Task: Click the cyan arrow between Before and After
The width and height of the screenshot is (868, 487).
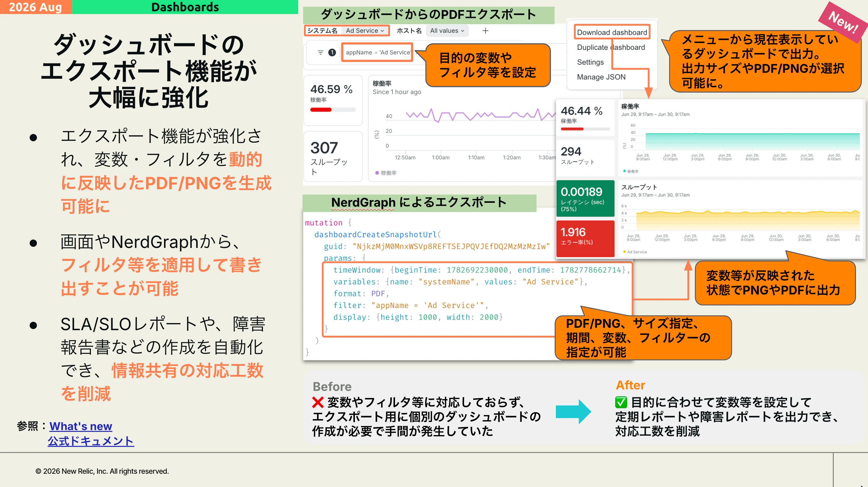Action: coord(573,412)
